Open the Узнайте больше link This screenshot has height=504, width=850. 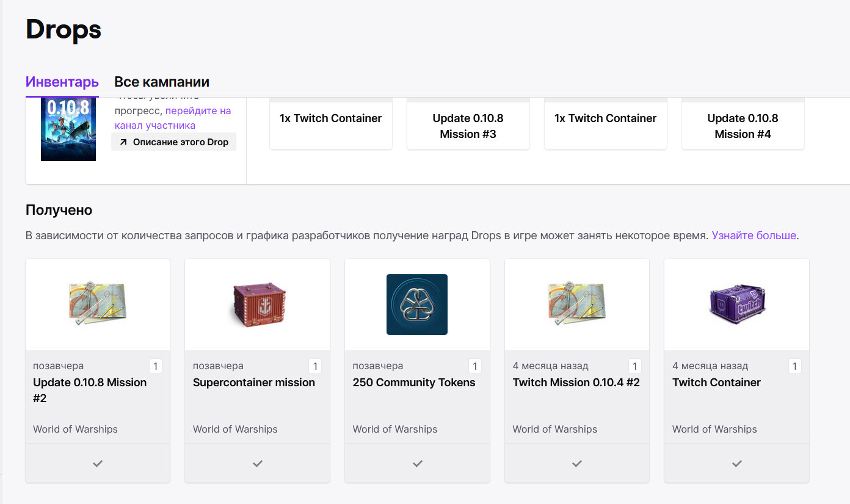pos(754,235)
